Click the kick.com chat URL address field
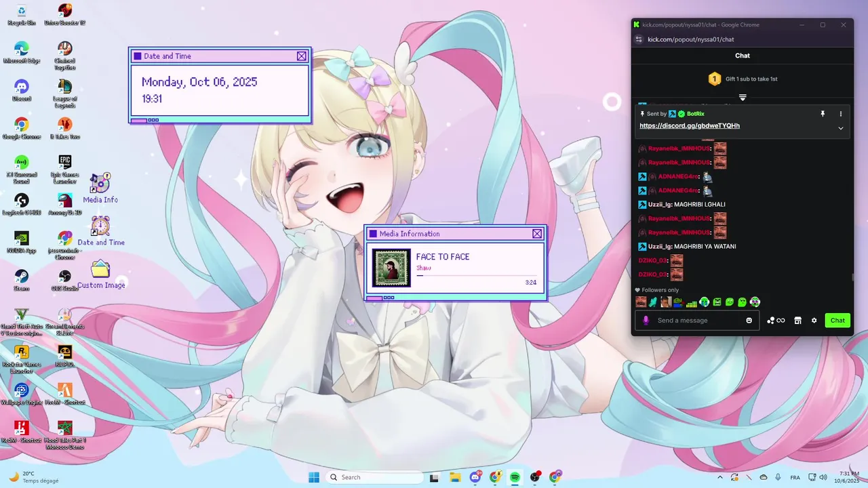 point(691,39)
